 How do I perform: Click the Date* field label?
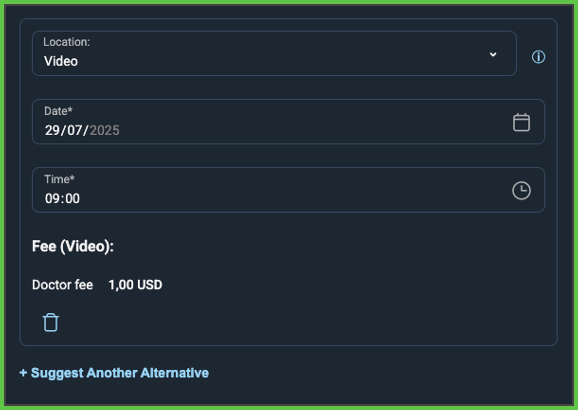[x=58, y=111]
